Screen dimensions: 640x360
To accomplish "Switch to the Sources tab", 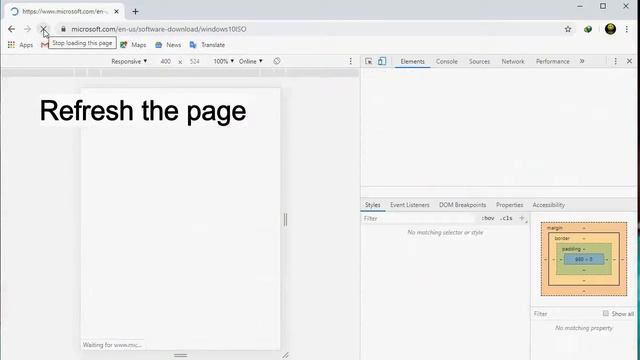I will [x=479, y=61].
